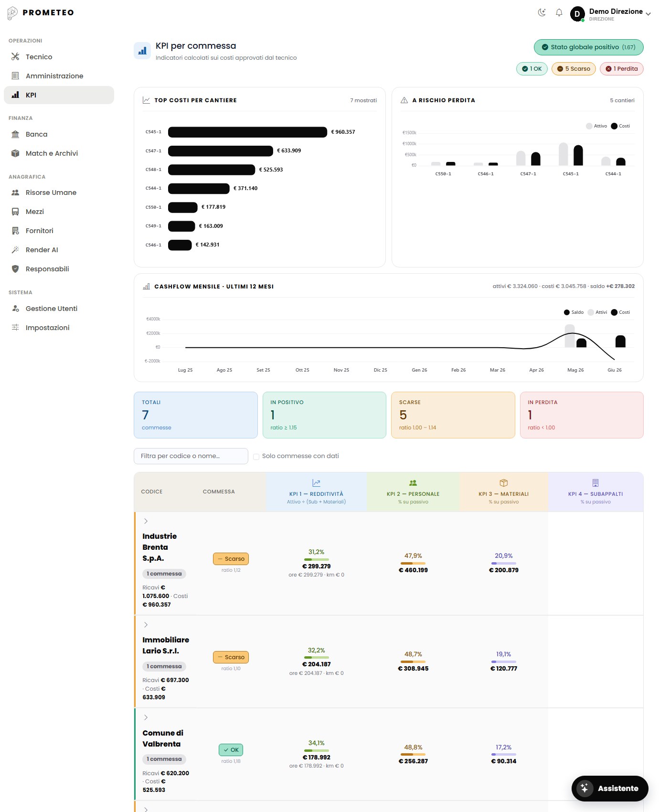Click the Assistente sparkle icon

pos(585,789)
